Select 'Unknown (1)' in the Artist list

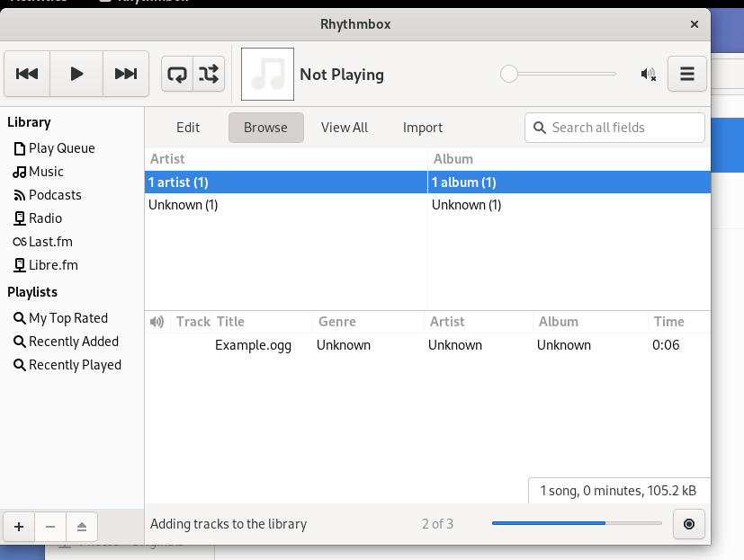click(286, 205)
